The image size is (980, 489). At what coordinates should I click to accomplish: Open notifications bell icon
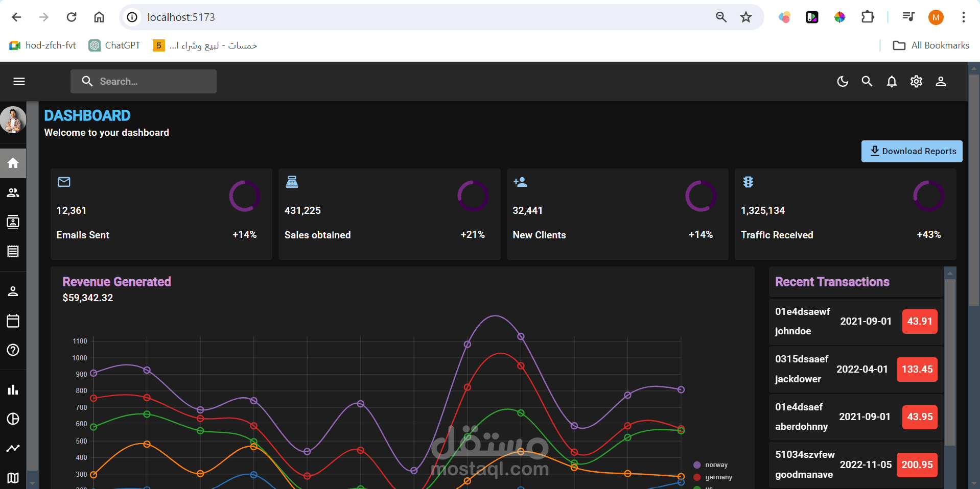pyautogui.click(x=892, y=81)
